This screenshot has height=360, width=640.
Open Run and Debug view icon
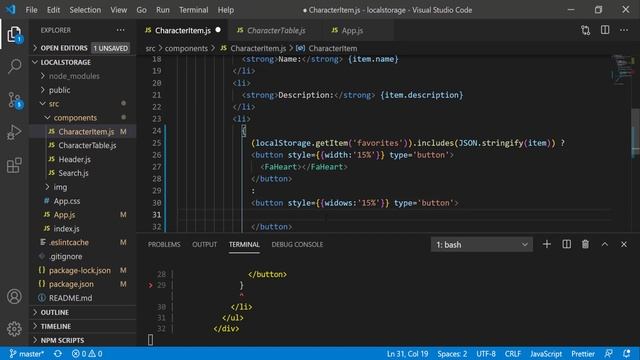[14, 132]
